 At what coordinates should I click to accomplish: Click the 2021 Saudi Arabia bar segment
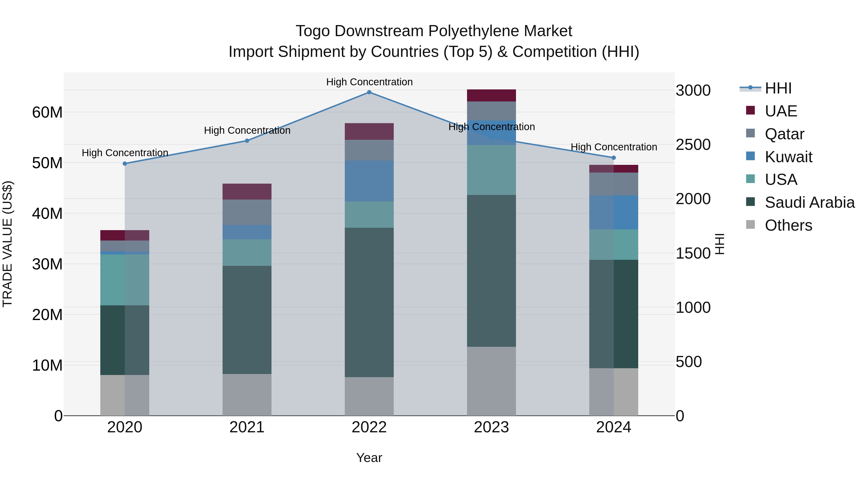click(247, 320)
